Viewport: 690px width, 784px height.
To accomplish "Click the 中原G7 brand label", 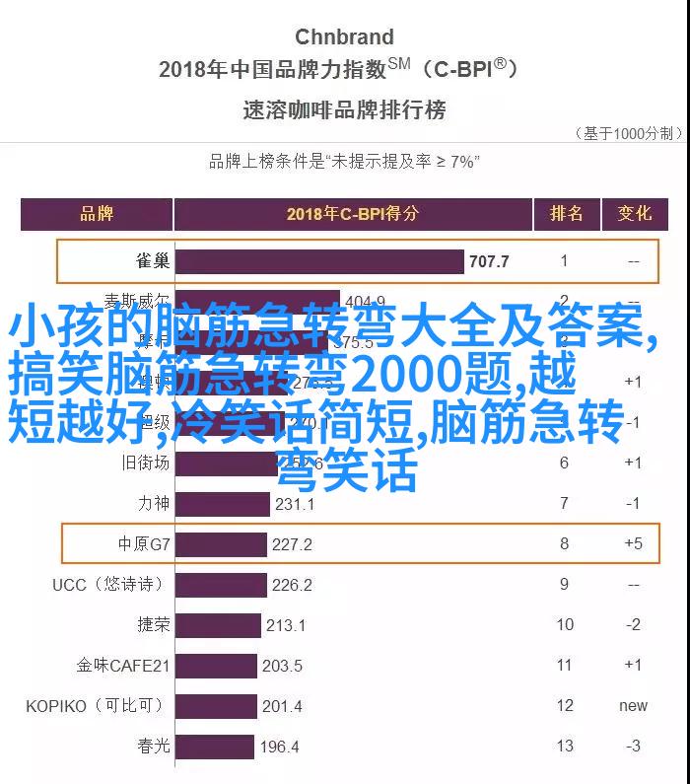I will (x=144, y=543).
